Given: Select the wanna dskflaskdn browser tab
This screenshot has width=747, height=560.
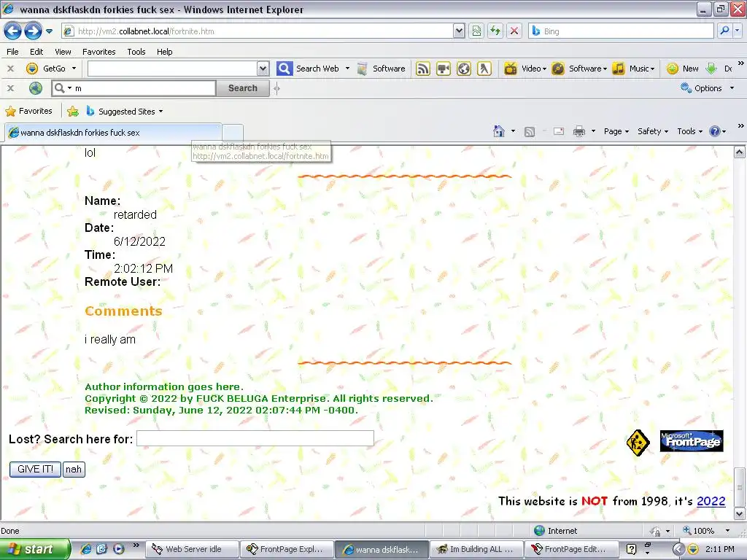Looking at the screenshot, I should pyautogui.click(x=113, y=133).
